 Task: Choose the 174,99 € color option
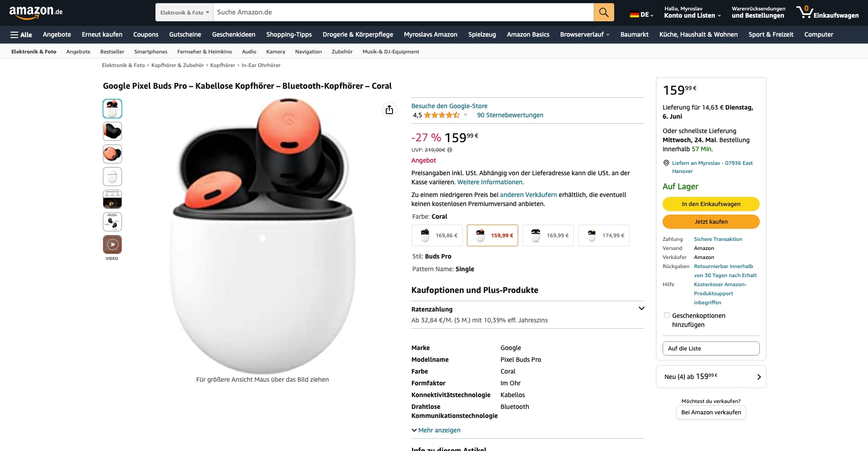click(604, 235)
